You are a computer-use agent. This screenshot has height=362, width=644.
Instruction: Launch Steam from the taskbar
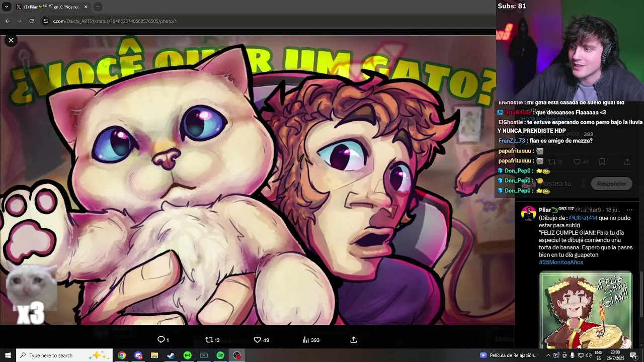tap(171, 355)
